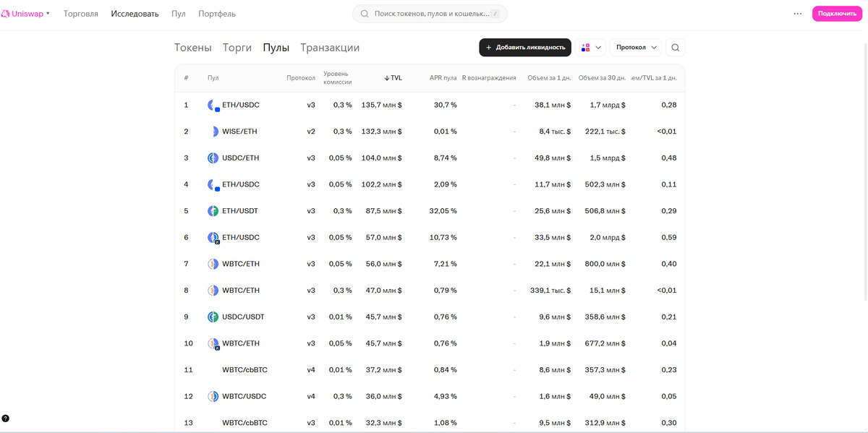Open the three-dot more options menu

point(798,14)
